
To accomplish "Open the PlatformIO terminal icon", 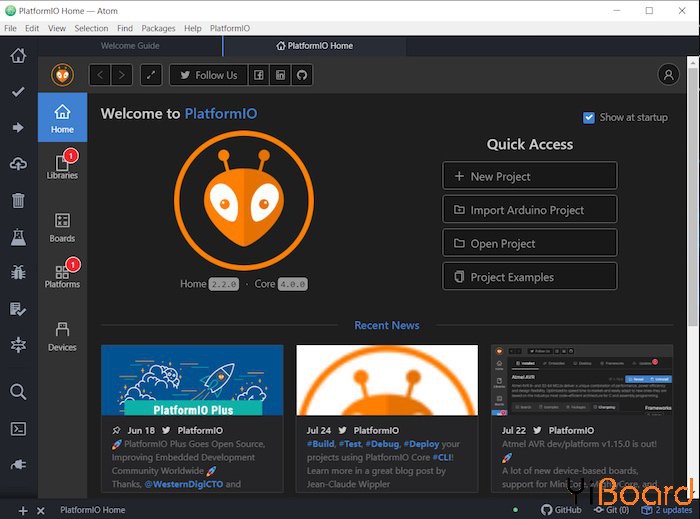I will click(x=18, y=429).
